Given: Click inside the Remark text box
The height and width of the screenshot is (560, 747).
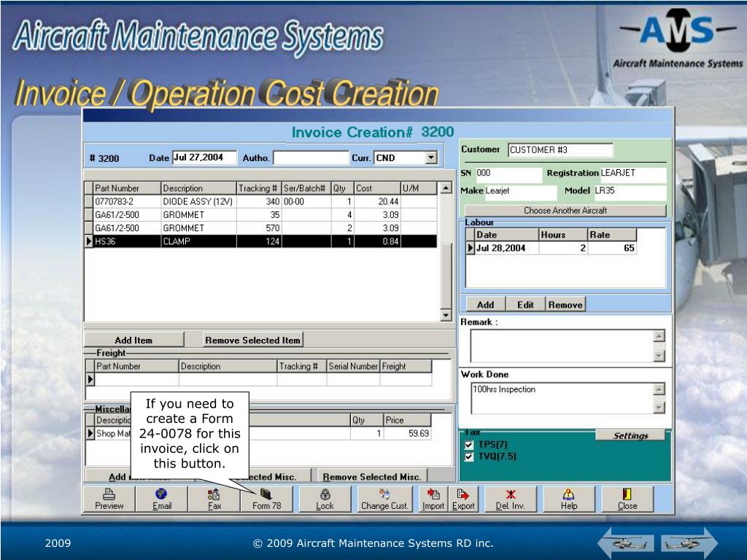Looking at the screenshot, I should (562, 346).
